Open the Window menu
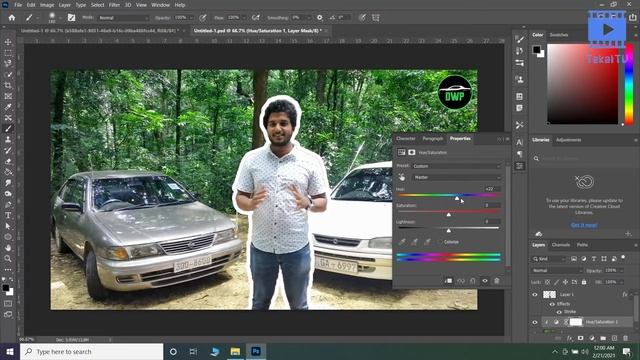Screen dimensions: 640x360 [x=160, y=5]
